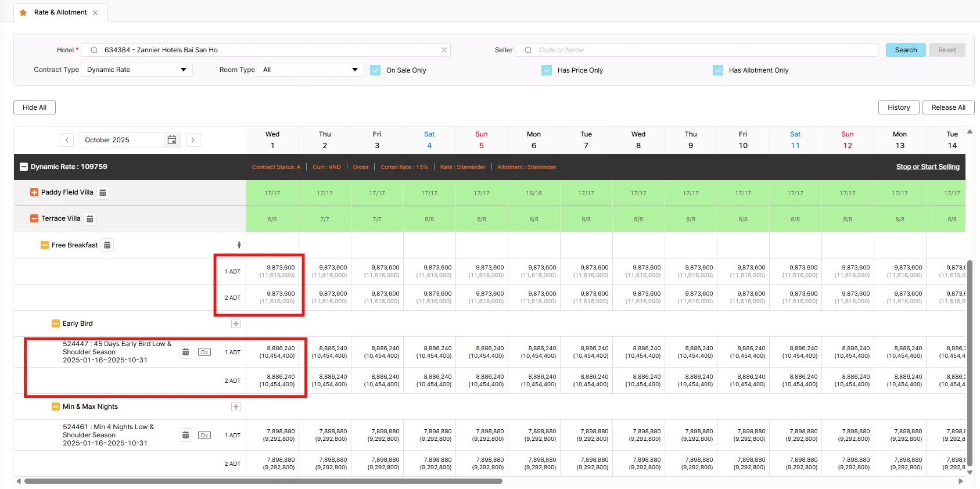Open calendar icon next to Free Breakfast
The height and width of the screenshot is (489, 980).
tap(107, 245)
